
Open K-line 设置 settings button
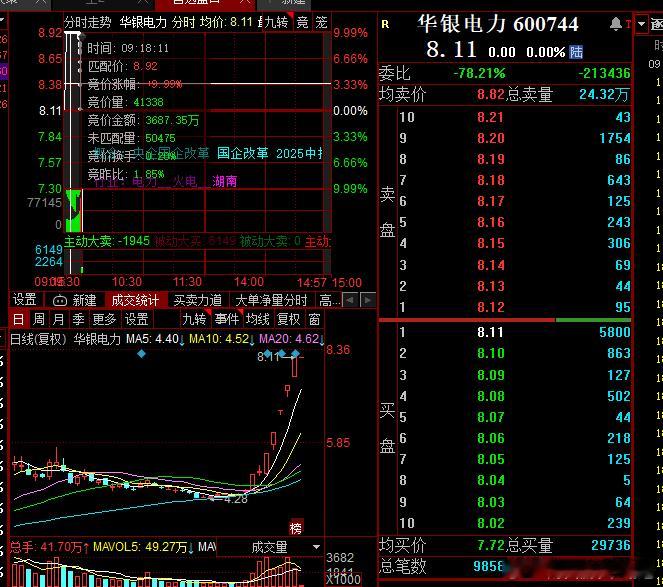point(136,319)
